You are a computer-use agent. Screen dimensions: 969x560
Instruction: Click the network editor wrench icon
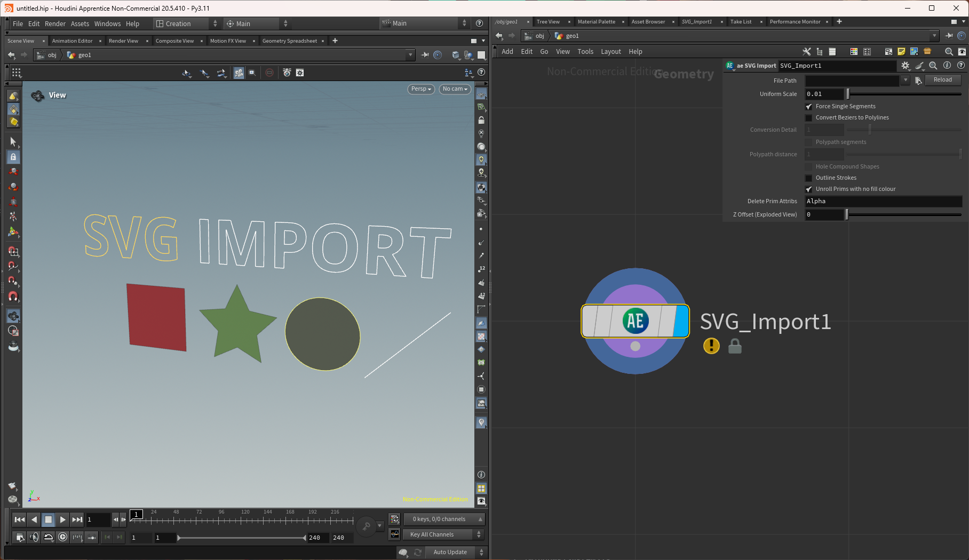tap(806, 52)
